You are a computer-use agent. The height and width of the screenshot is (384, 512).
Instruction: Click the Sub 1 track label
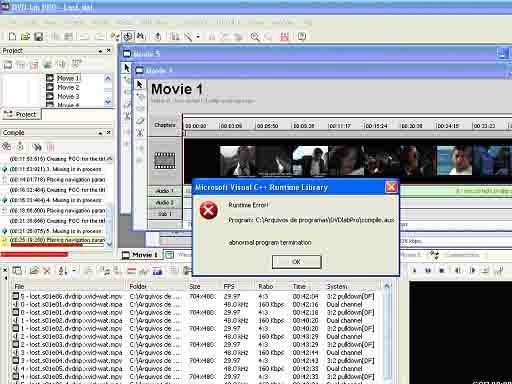(165, 214)
